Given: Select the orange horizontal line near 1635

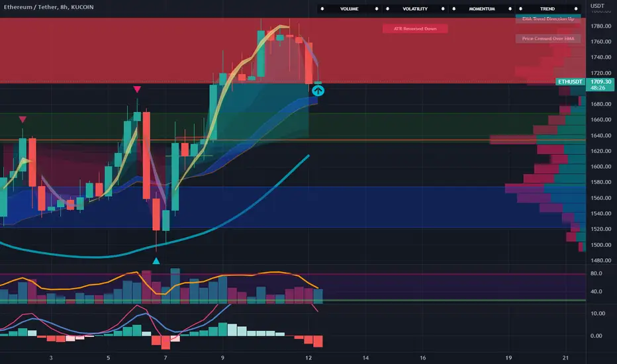Looking at the screenshot, I should tap(293, 140).
